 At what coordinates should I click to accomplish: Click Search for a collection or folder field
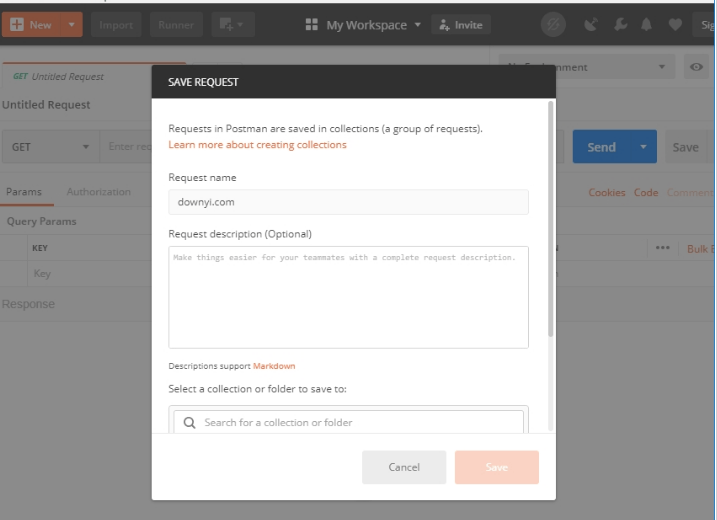[x=348, y=422]
